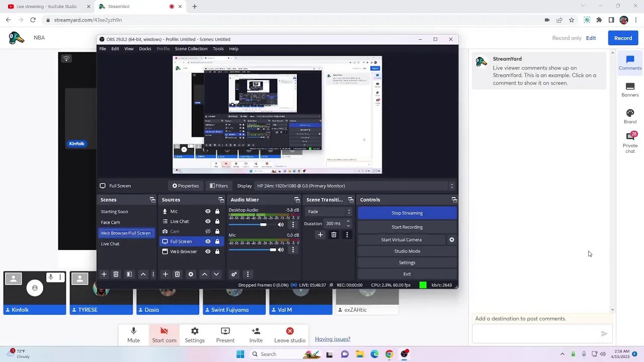Open StreamYard Brand panel

click(x=630, y=117)
